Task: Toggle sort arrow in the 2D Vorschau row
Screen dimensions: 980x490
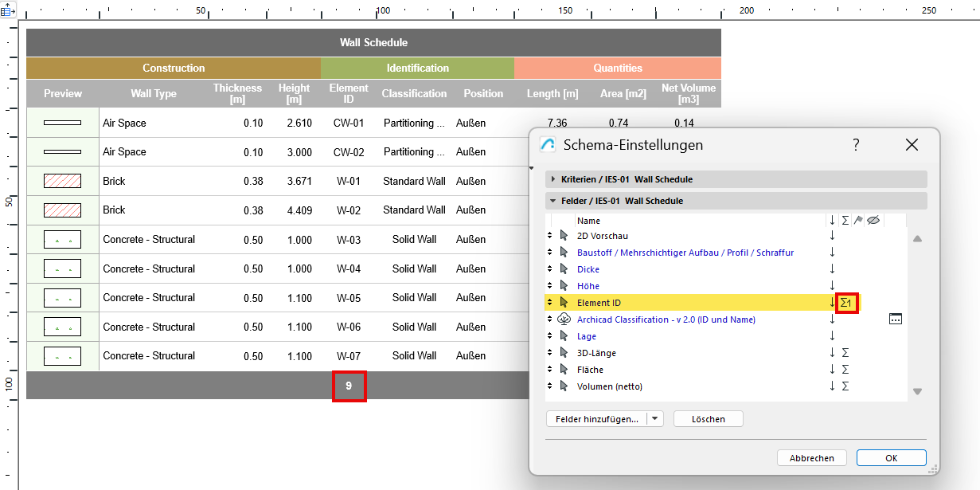Action: [x=832, y=236]
